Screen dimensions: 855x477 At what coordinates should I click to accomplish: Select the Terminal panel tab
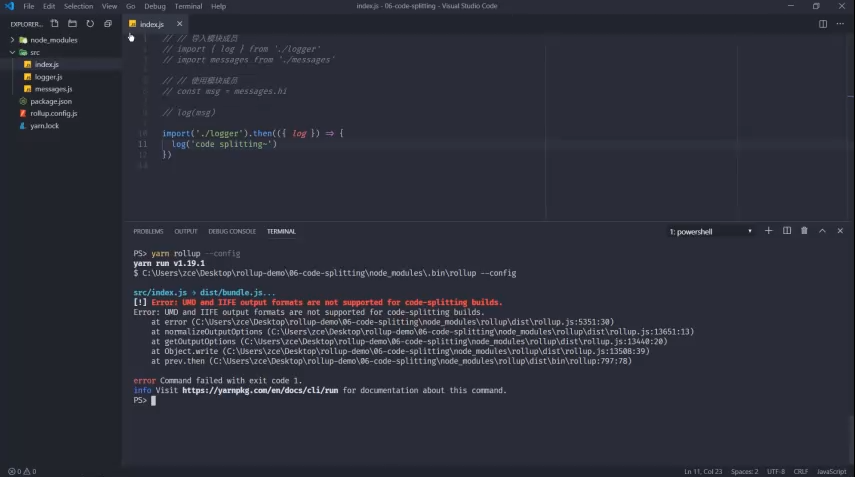281,231
